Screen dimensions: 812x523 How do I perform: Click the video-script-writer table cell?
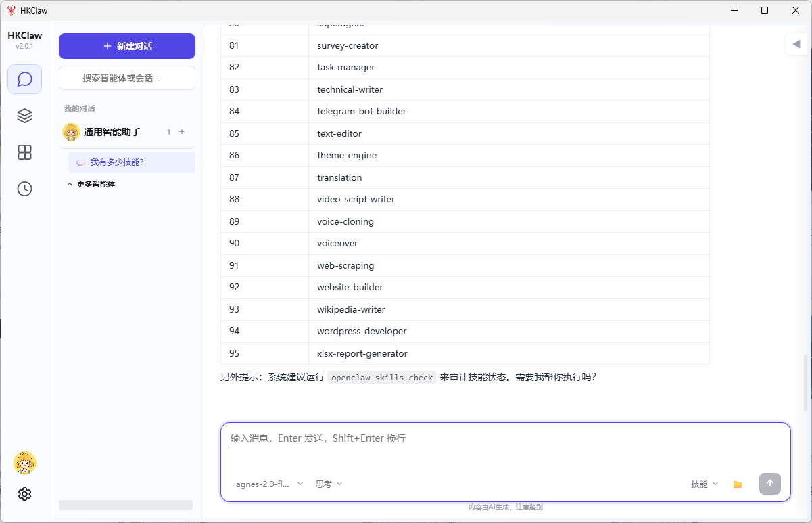pos(509,199)
